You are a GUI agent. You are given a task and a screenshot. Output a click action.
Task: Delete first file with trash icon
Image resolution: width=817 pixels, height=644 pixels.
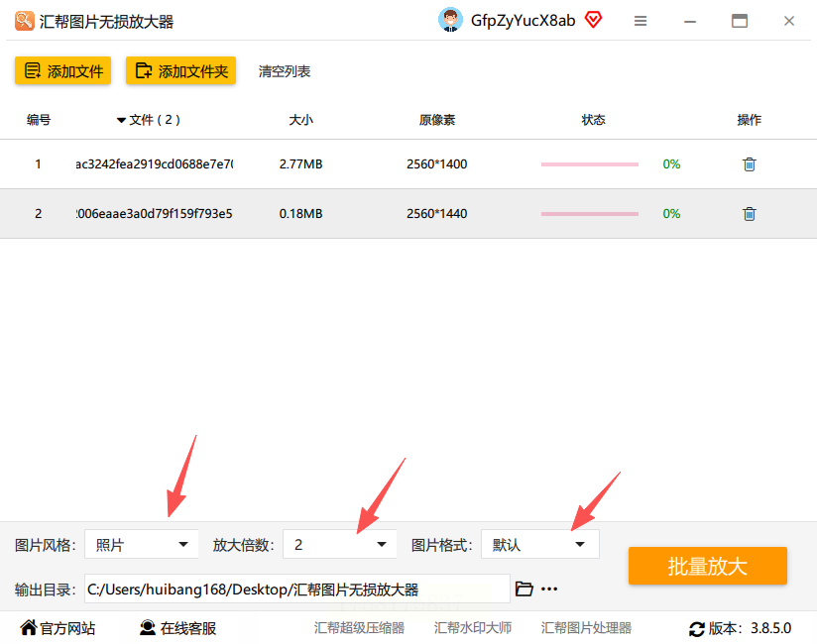(x=749, y=164)
